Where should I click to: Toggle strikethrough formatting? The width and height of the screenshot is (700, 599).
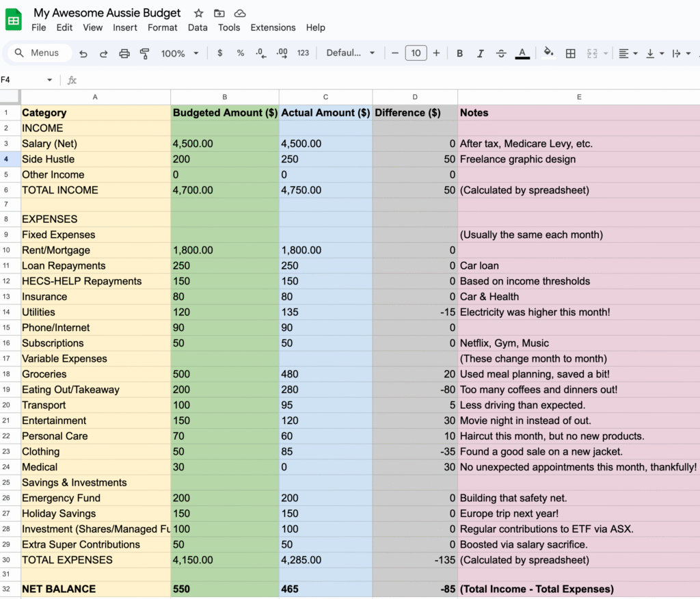(501, 53)
